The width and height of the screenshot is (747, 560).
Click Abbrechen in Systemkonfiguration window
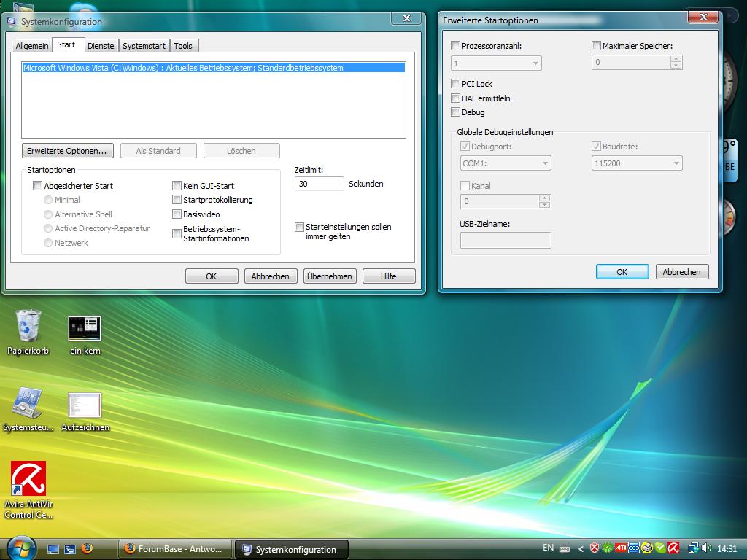271,276
